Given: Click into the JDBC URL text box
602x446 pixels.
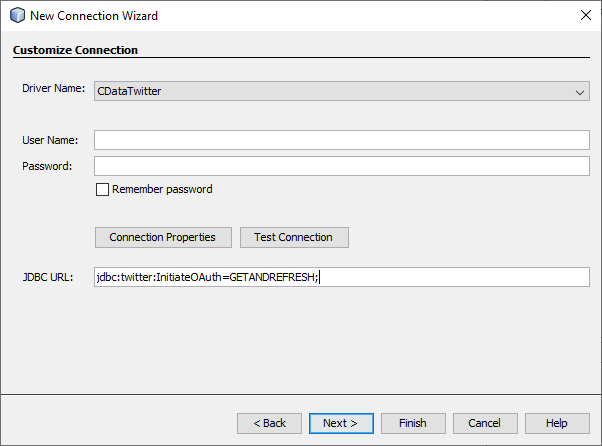Looking at the screenshot, I should coord(342,277).
